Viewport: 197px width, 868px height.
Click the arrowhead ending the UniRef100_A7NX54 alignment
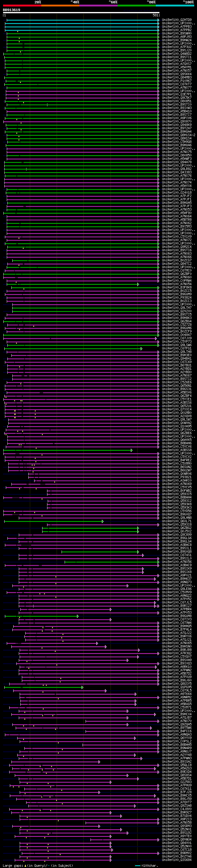[x=138, y=285]
